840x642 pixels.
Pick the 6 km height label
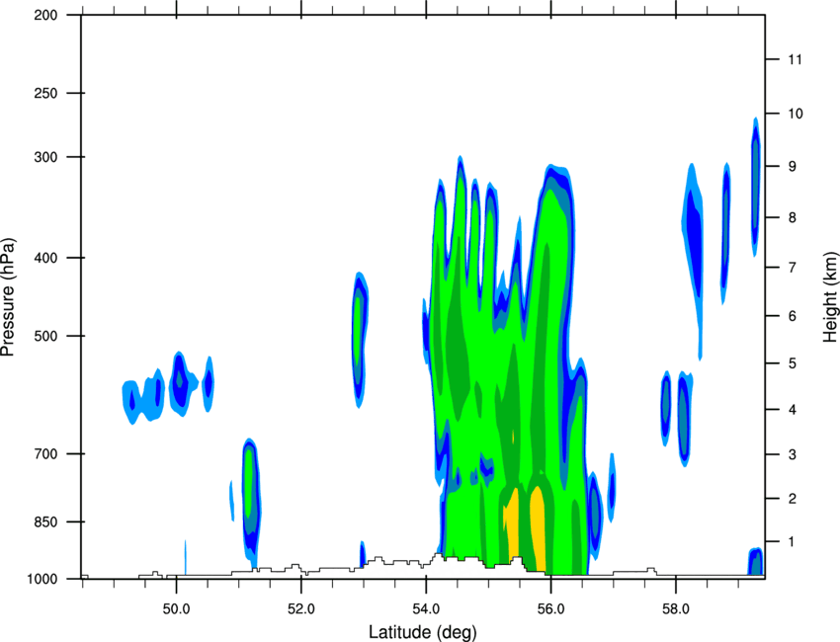[x=792, y=316]
